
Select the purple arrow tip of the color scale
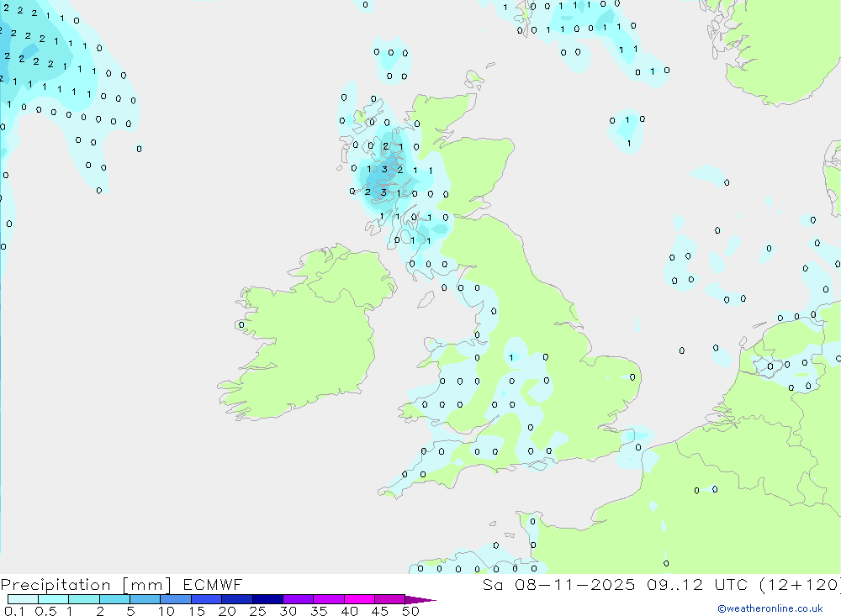(x=425, y=600)
